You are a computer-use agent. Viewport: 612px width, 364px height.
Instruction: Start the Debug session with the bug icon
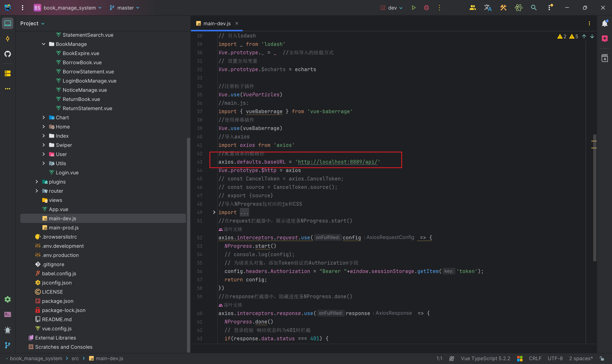click(426, 8)
